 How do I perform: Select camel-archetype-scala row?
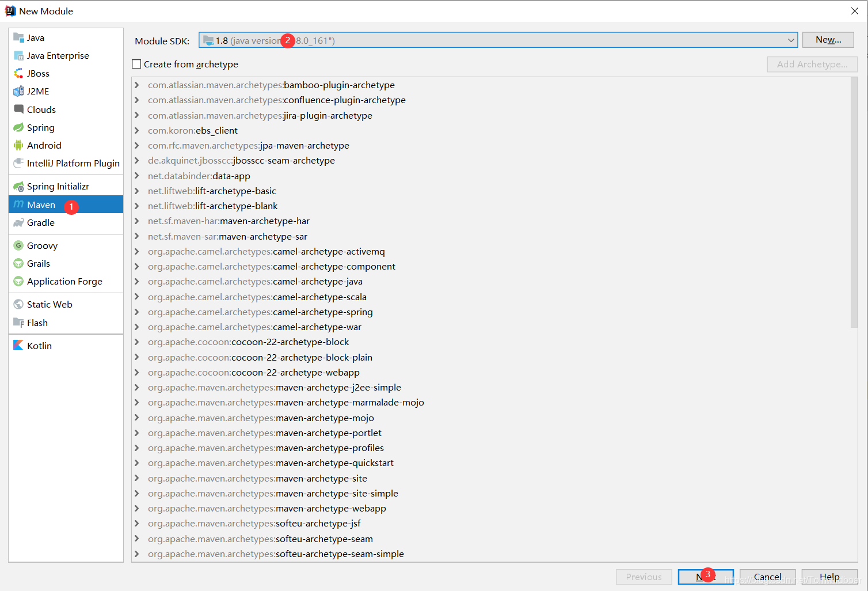pyautogui.click(x=490, y=297)
